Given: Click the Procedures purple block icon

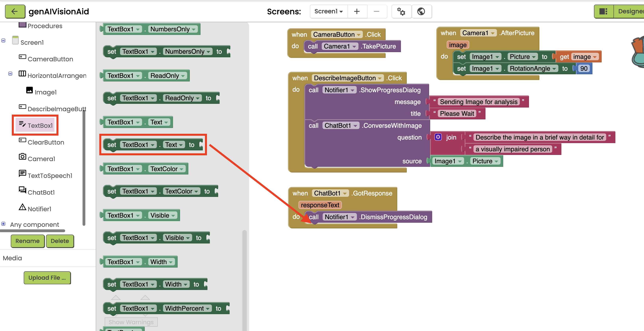Looking at the screenshot, I should pyautogui.click(x=22, y=25).
